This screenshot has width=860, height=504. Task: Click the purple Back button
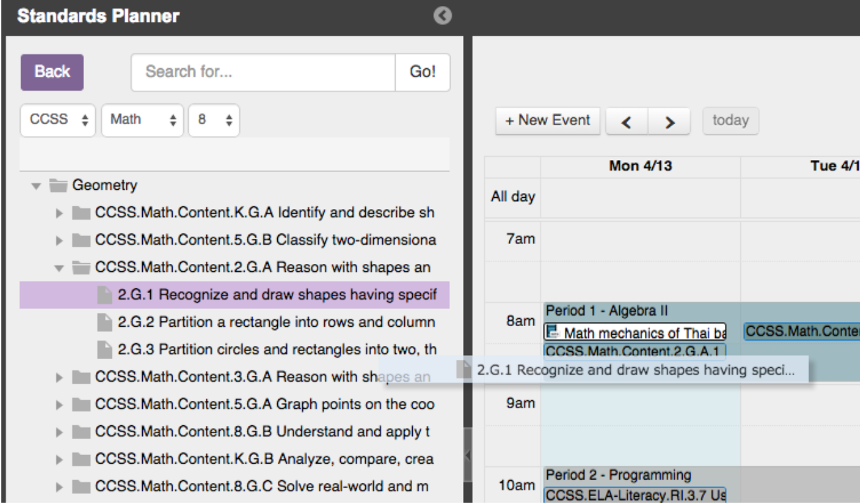[x=52, y=72]
